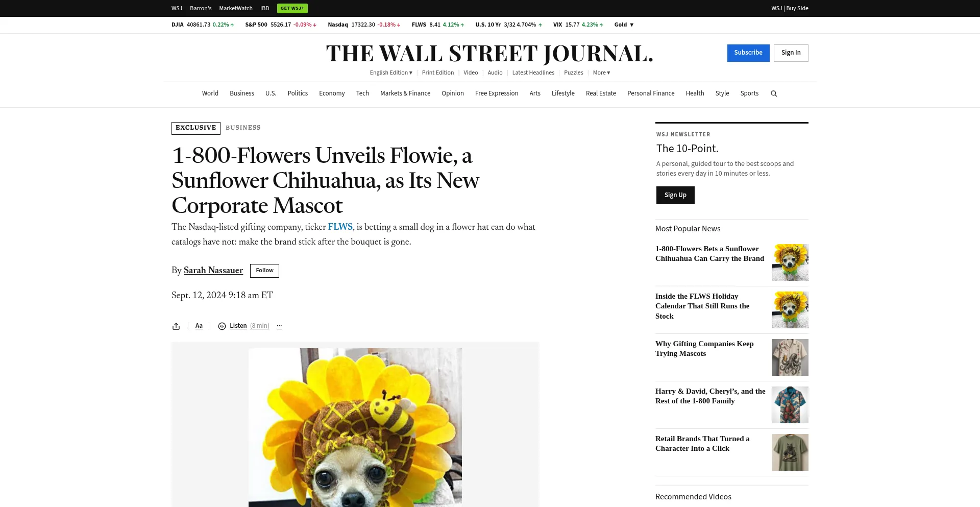Viewport: 980px width, 507px height.
Task: Open the Style section
Action: 722,93
